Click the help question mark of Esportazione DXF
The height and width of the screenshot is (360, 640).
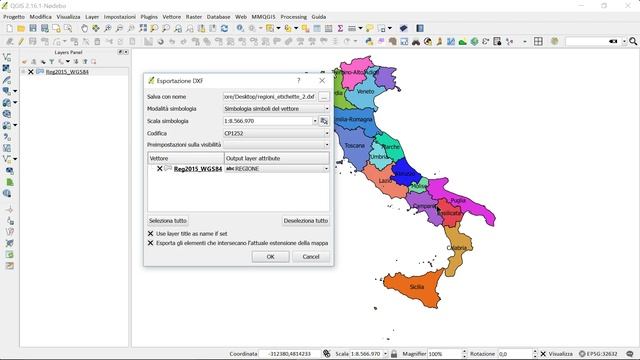(298, 80)
